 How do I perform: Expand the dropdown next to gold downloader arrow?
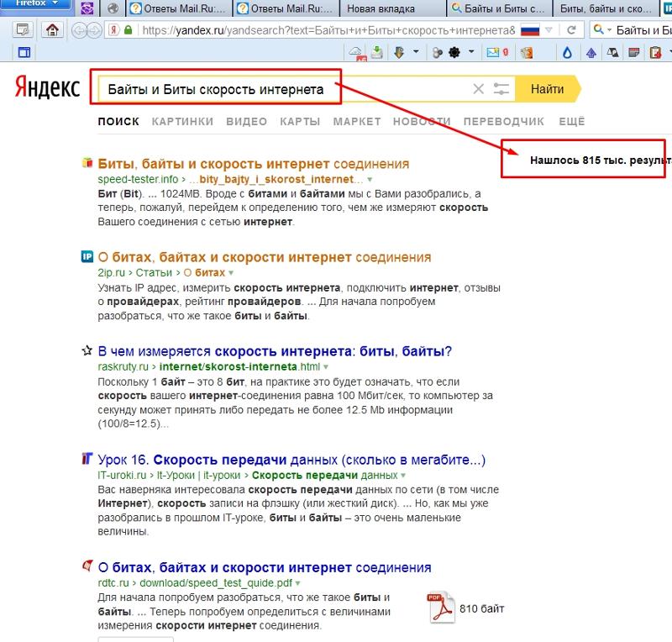pos(416,52)
